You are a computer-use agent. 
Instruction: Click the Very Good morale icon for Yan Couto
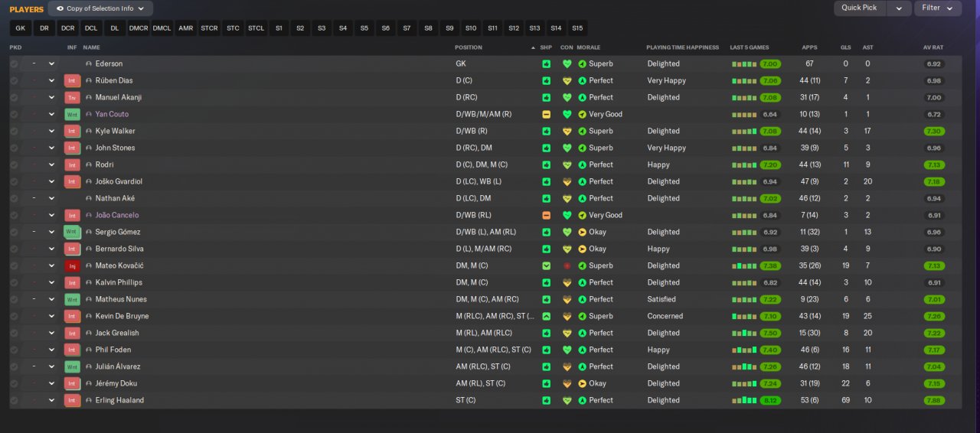point(582,114)
